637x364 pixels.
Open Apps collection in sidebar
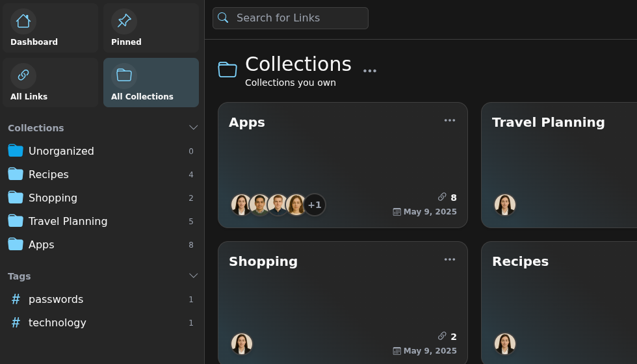[x=101, y=244]
